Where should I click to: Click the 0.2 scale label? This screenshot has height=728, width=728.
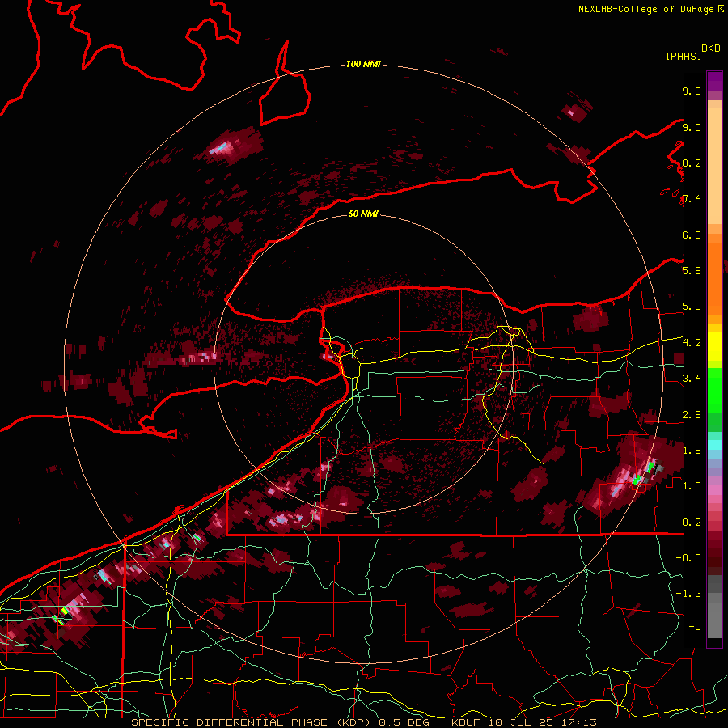coord(692,522)
